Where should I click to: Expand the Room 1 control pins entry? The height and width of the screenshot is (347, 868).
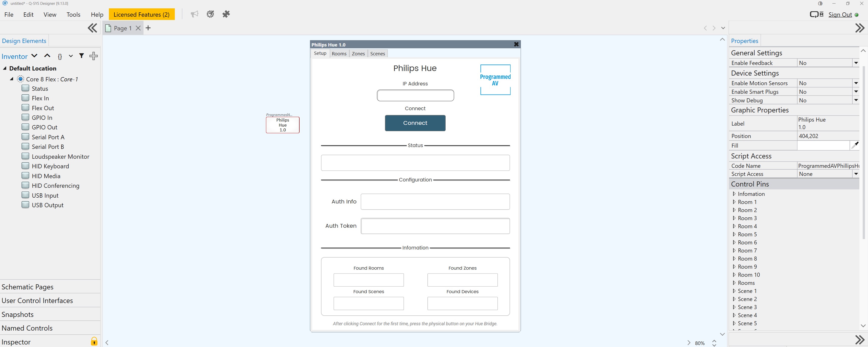(735, 202)
